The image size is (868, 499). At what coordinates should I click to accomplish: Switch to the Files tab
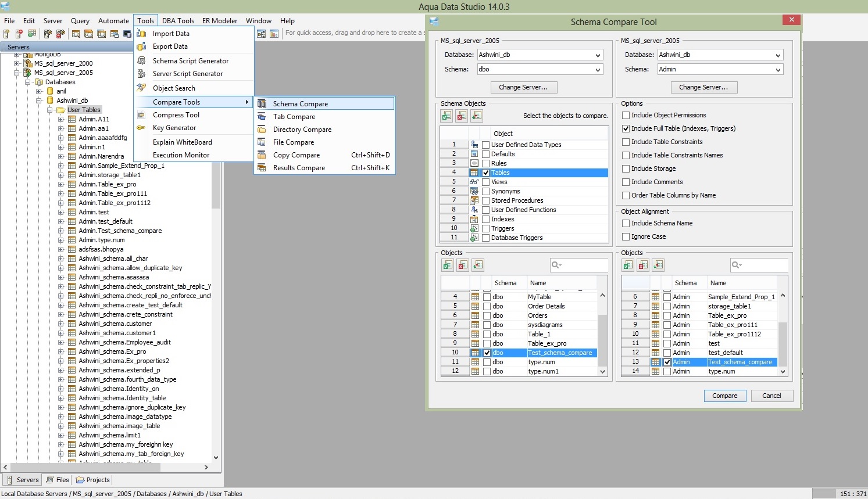pyautogui.click(x=58, y=480)
